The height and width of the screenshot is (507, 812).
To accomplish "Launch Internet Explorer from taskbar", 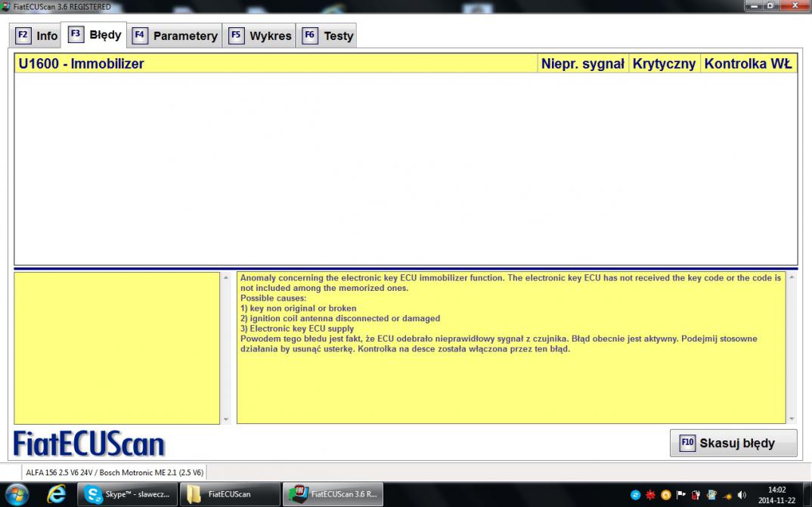I will click(56, 494).
